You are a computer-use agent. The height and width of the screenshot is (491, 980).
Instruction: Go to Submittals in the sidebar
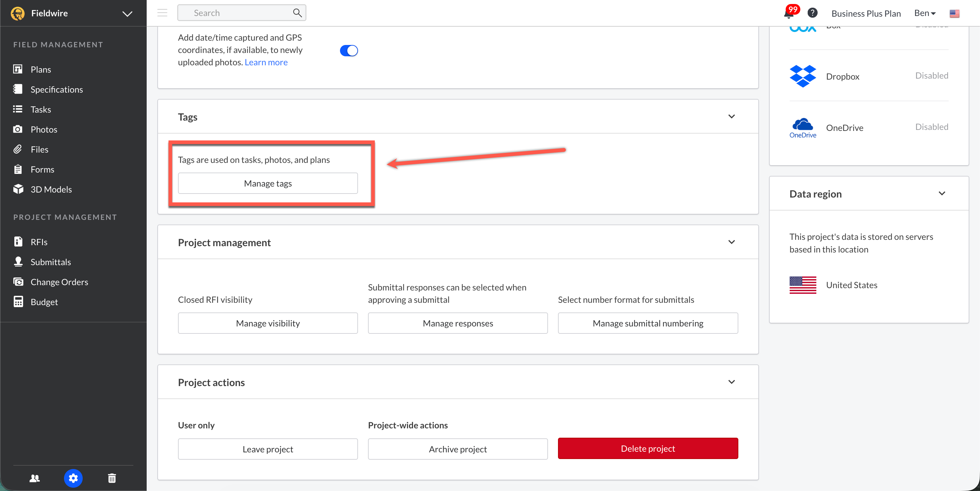51,262
